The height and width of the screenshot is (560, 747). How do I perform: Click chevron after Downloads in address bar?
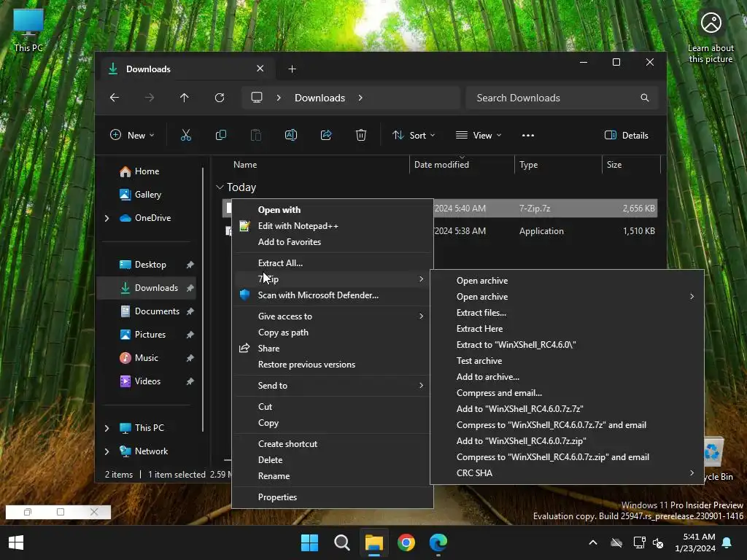pos(360,98)
